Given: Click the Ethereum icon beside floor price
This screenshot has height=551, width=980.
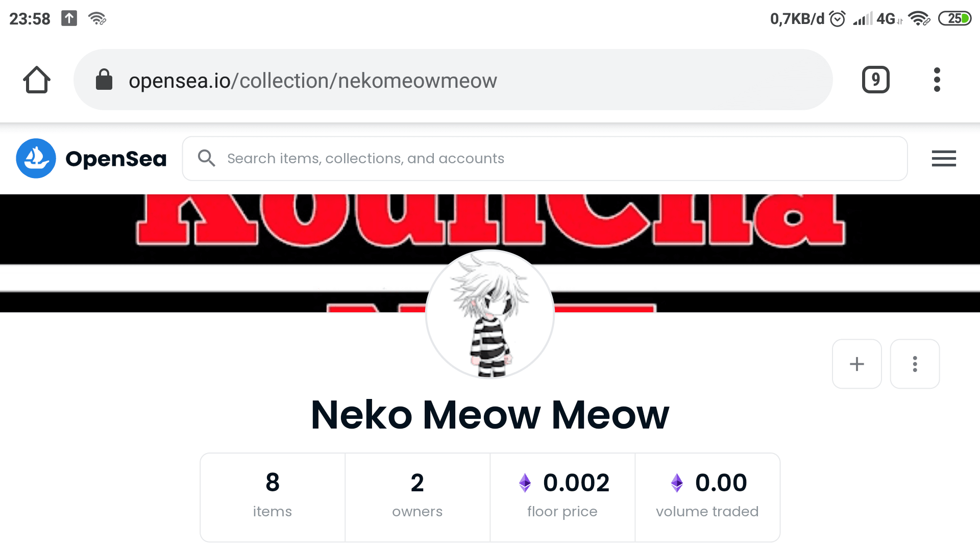Looking at the screenshot, I should [x=525, y=482].
